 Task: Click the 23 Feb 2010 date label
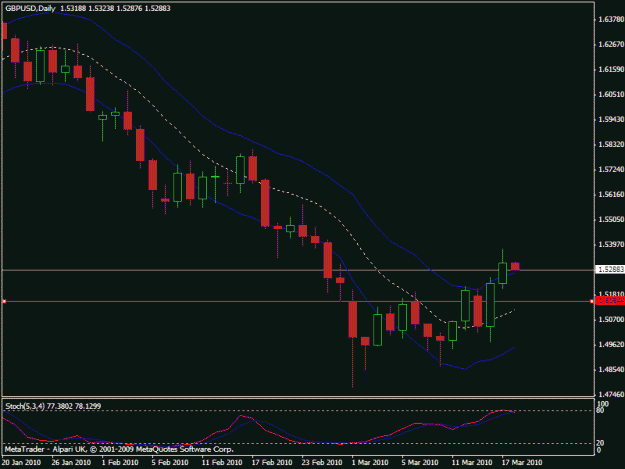tap(322, 463)
